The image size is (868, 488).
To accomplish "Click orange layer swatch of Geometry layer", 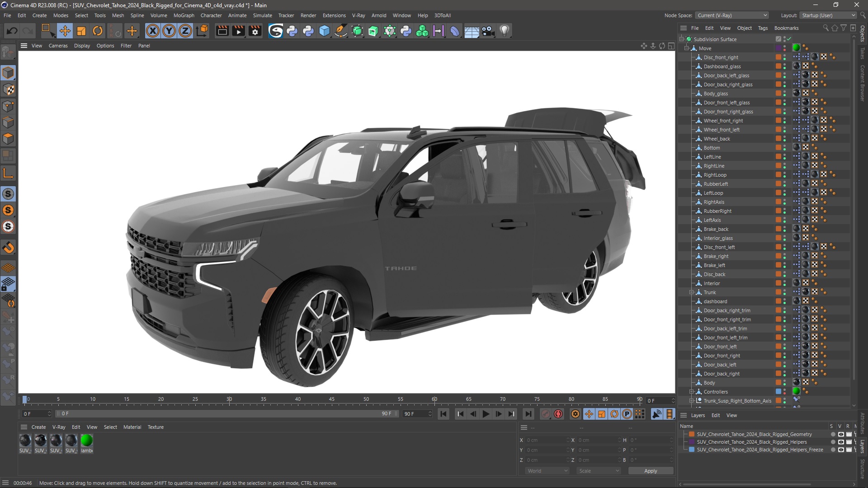I will [x=692, y=434].
